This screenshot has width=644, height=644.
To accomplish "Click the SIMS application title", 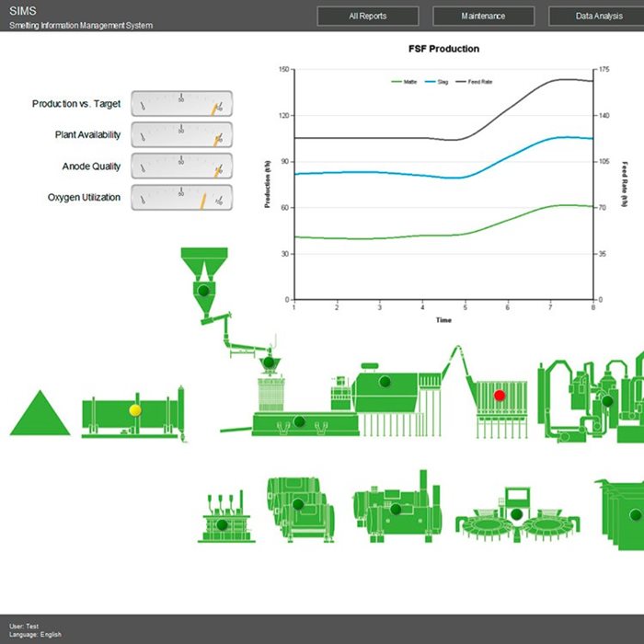I will (x=23, y=11).
